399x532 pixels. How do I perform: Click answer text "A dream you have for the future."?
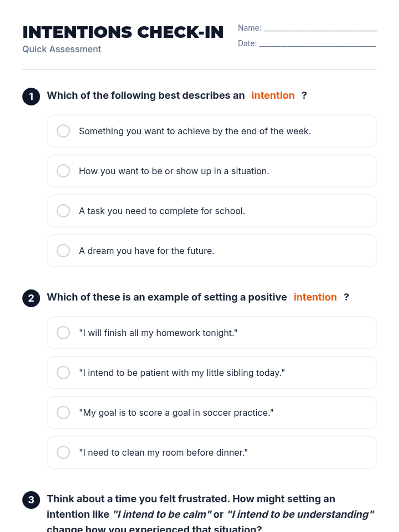[146, 251]
